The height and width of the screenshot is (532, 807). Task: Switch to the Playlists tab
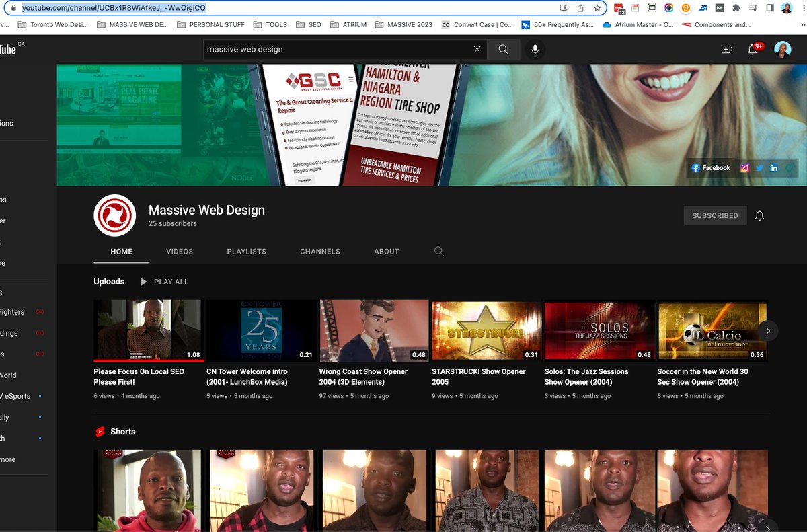click(x=246, y=251)
